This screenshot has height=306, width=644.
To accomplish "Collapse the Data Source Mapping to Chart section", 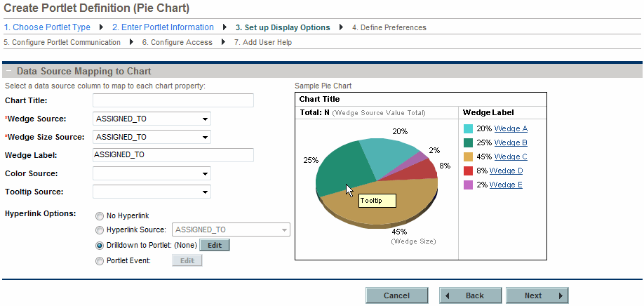I will coord(8,72).
